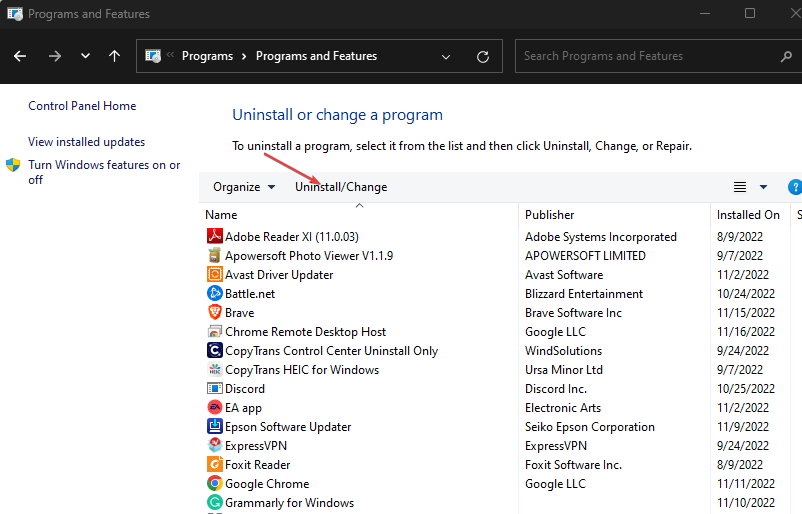This screenshot has width=802, height=514.
Task: Click install date 11/16/2022
Action: tap(746, 331)
